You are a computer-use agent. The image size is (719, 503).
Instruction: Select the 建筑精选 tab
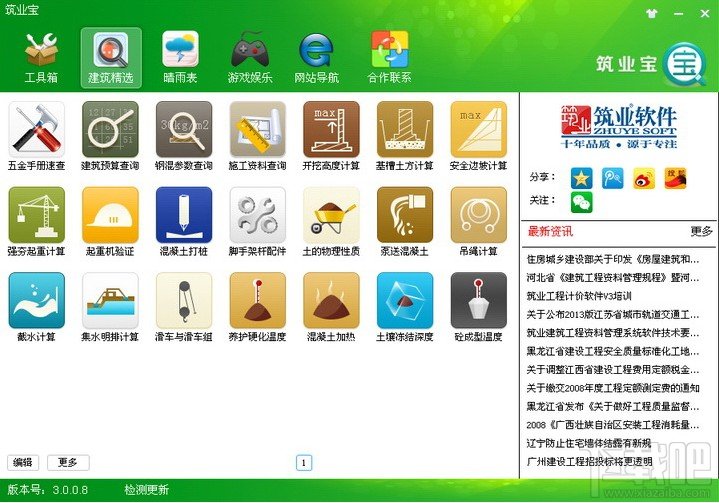pos(111,58)
